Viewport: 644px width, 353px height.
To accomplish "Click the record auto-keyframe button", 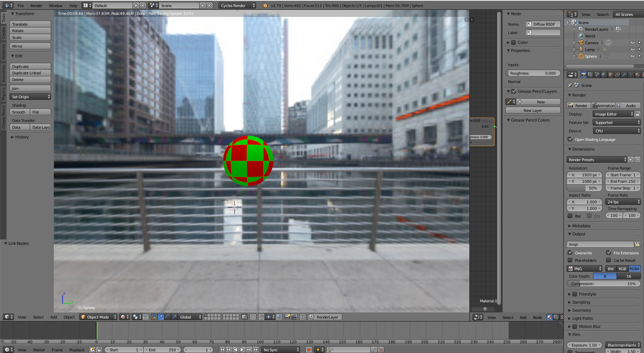I will [x=308, y=350].
